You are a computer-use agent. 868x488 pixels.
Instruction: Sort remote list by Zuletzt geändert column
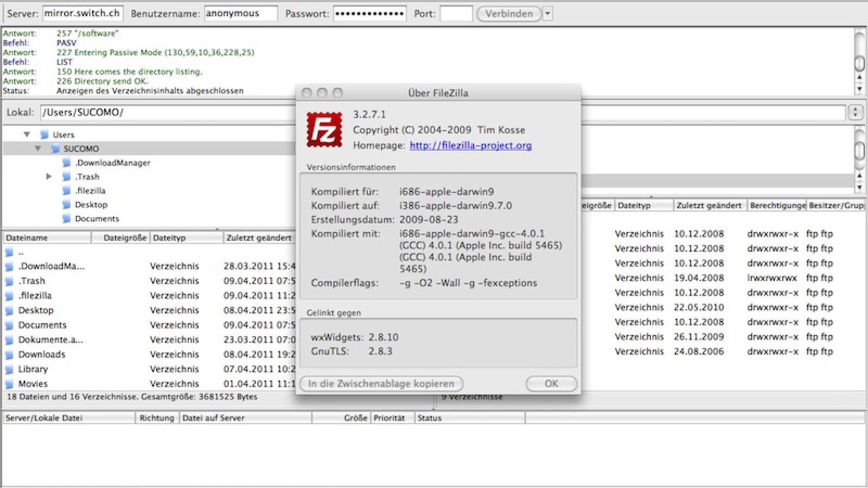click(x=709, y=206)
